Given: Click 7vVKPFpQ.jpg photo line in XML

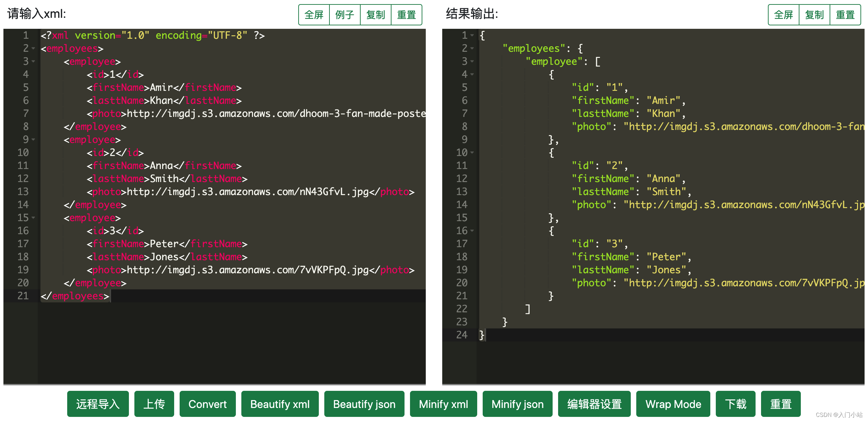Looking at the screenshot, I should (251, 270).
